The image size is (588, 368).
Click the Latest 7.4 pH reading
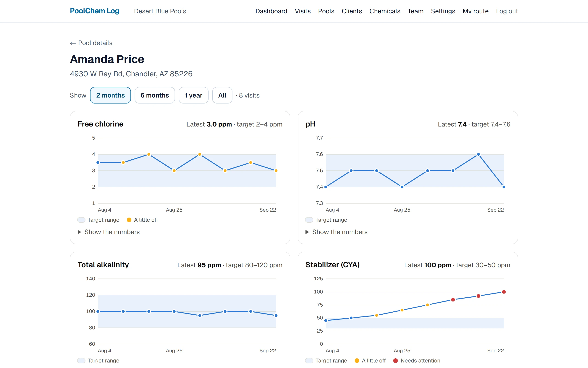coord(452,124)
